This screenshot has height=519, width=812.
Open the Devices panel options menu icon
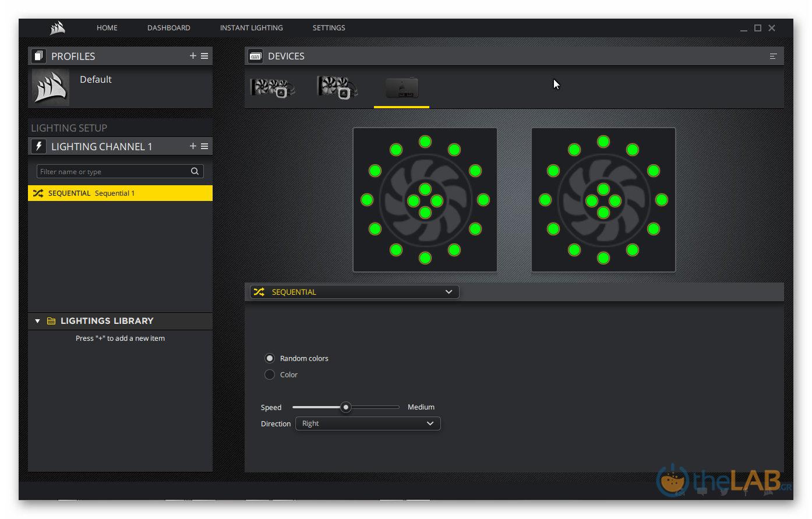[773, 56]
